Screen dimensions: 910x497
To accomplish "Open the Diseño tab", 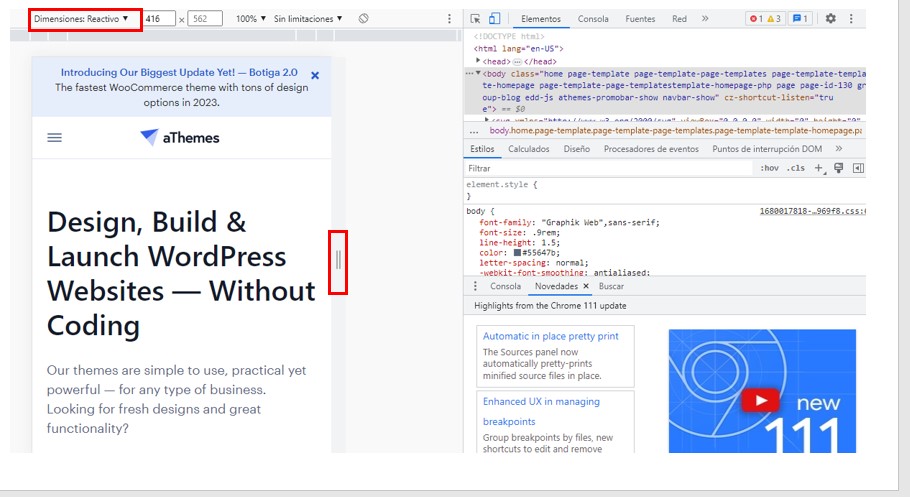I will pyautogui.click(x=576, y=149).
